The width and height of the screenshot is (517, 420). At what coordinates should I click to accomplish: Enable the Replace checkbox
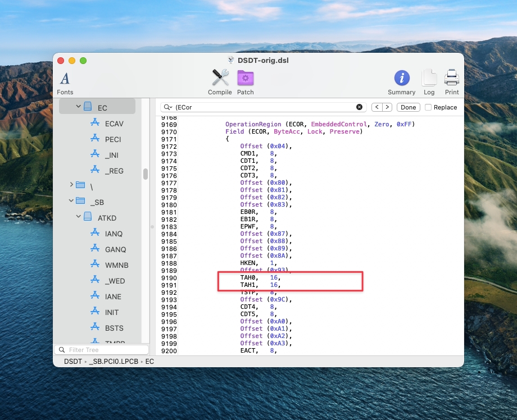coord(428,107)
